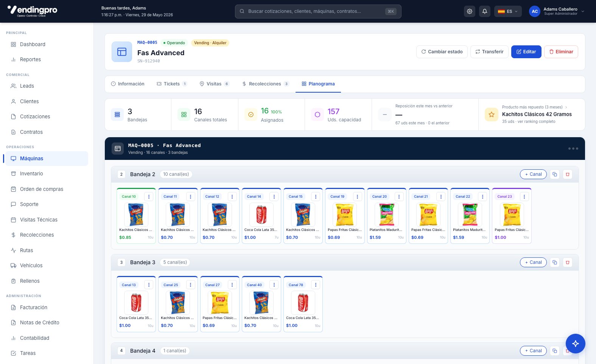Open the Canal 14 Coca Cola product image
The width and height of the screenshot is (596, 364).
(x=261, y=214)
